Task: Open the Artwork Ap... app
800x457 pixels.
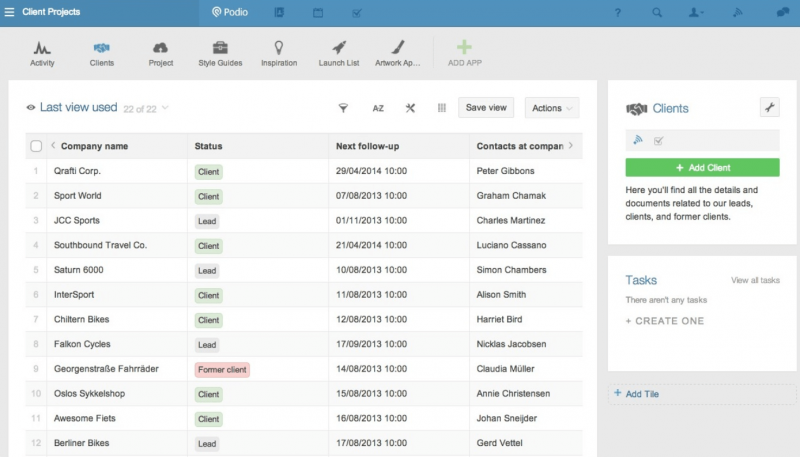Action: point(397,54)
